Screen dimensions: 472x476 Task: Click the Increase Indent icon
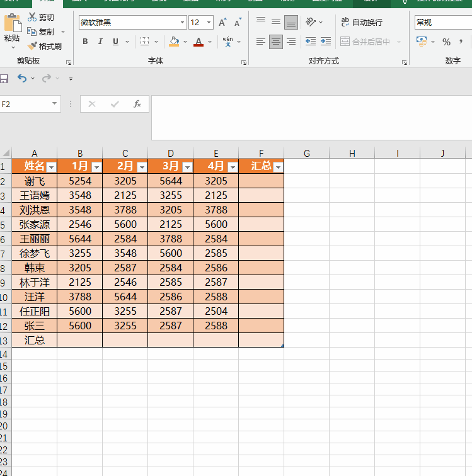(326, 42)
